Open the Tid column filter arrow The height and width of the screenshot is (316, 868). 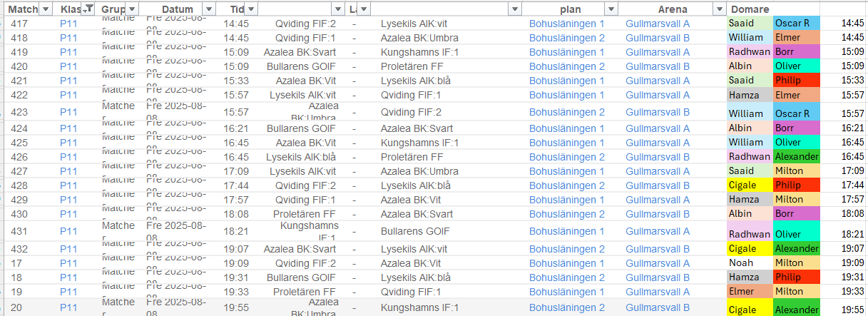[250, 9]
